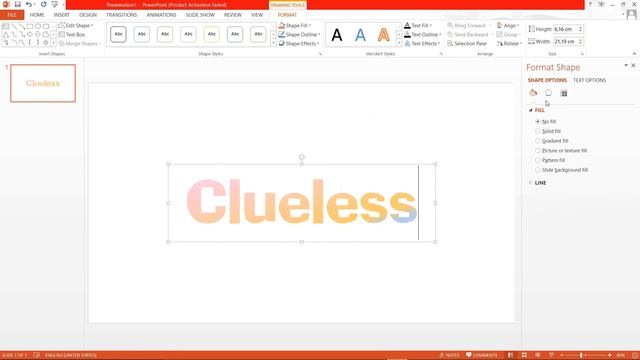
Task: Switch to the SLIDE SHOW tab
Action: pos(200,15)
